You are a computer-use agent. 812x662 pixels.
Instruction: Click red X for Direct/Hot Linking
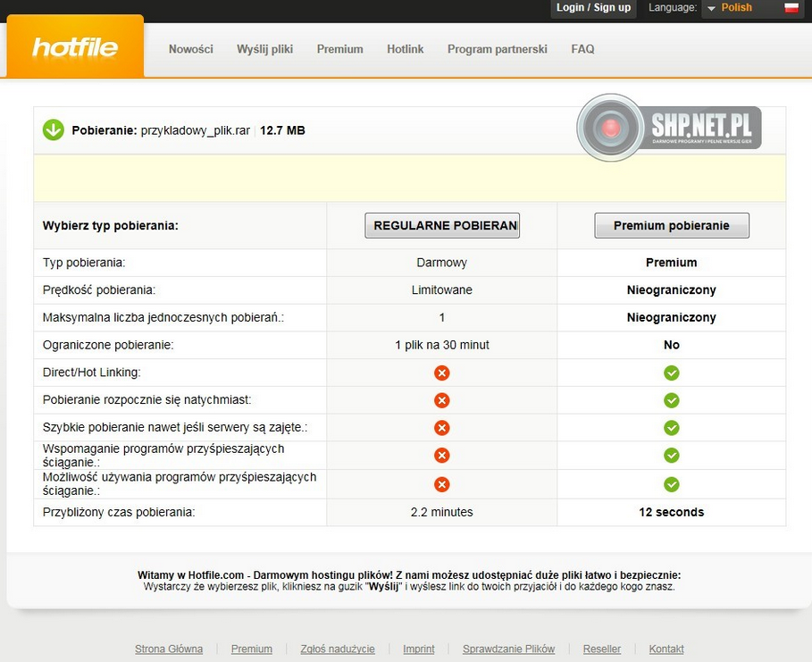click(x=442, y=373)
